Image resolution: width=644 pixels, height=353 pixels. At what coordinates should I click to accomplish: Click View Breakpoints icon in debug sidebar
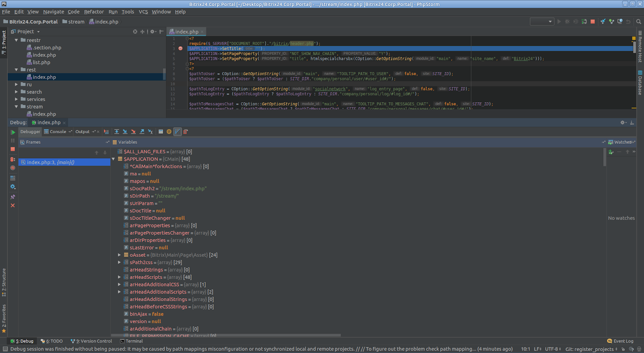click(13, 159)
